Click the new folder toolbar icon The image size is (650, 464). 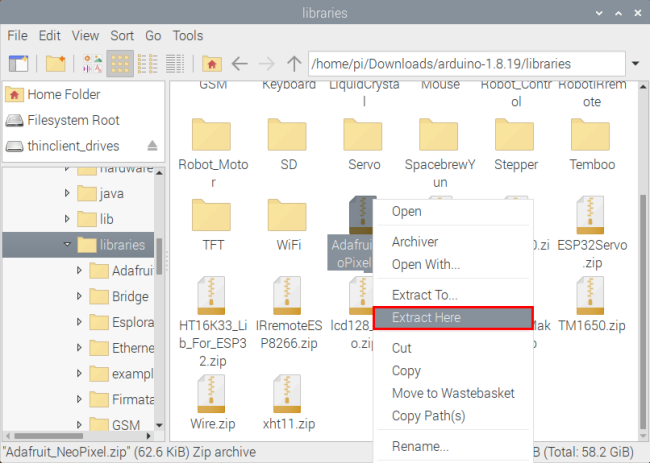coord(56,64)
